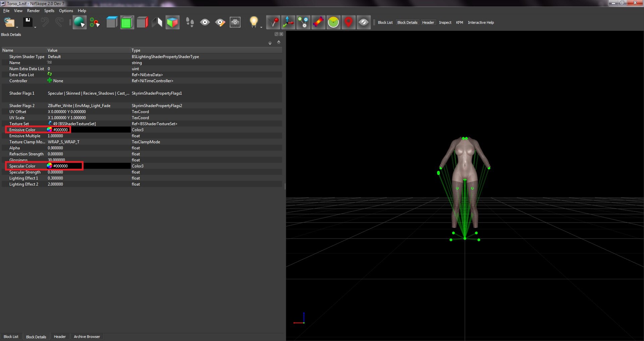Image resolution: width=644 pixels, height=341 pixels.
Task: Expand all rows with double up chevron
Action: point(278,42)
